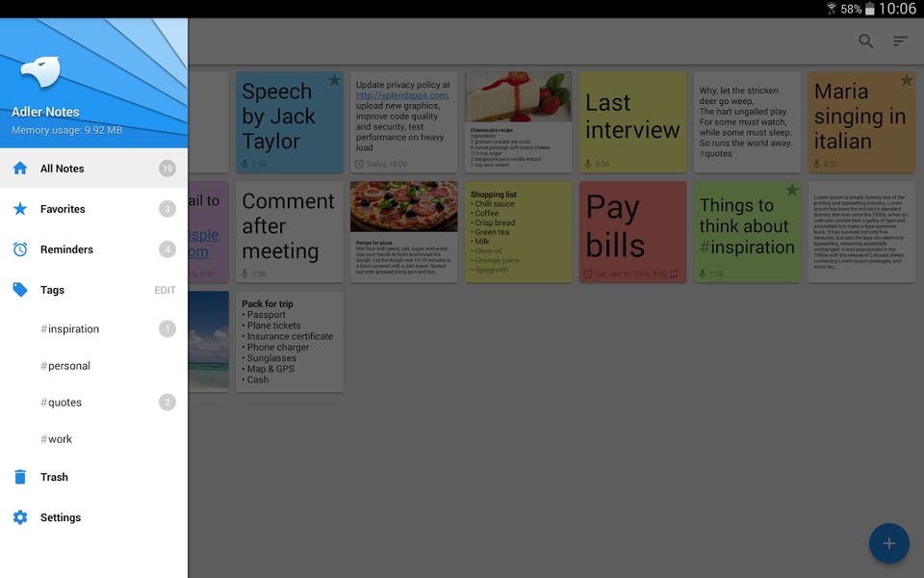Tap the Adler Notes eagle logo
Screen dimensions: 924x578
[x=40, y=72]
